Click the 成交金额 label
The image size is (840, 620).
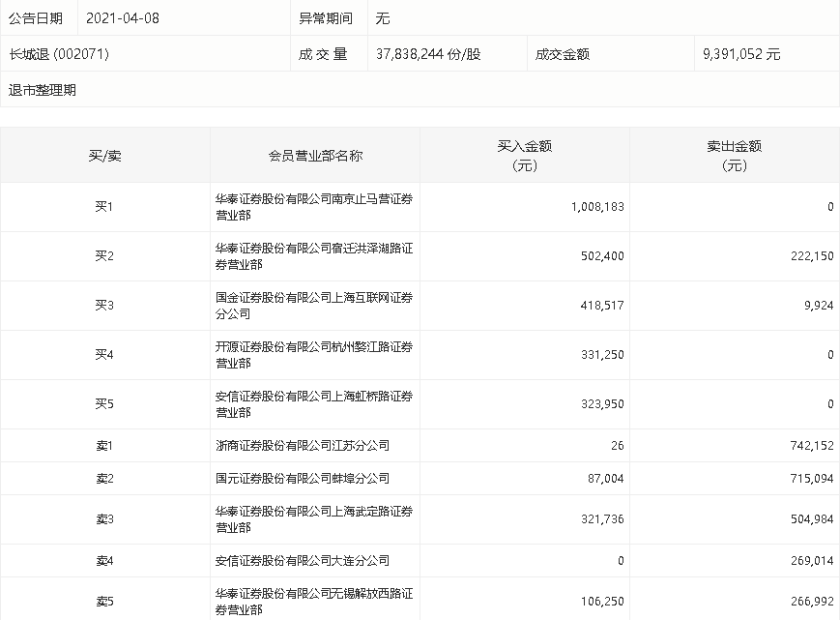click(x=562, y=53)
